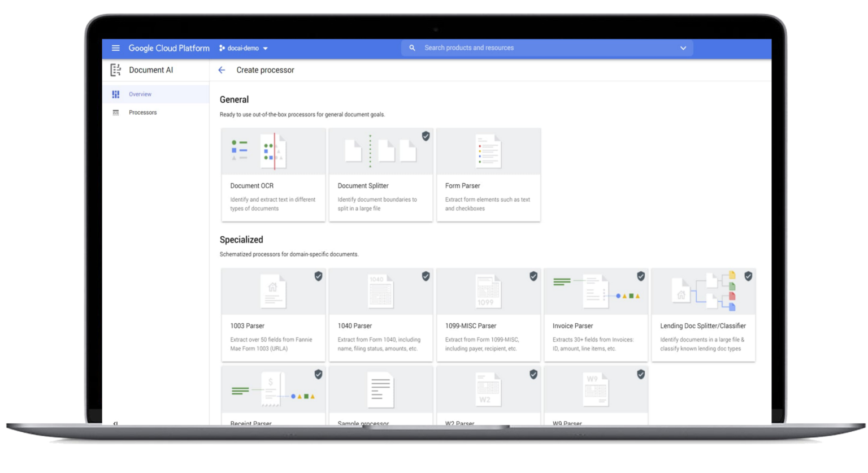
Task: Click the Google Cloud Platform logo text
Action: 169,48
